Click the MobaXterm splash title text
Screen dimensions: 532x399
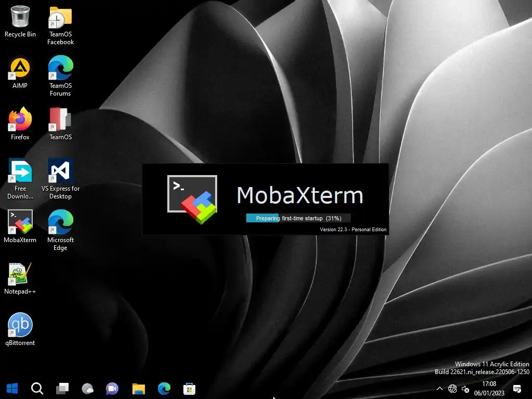[x=300, y=195]
